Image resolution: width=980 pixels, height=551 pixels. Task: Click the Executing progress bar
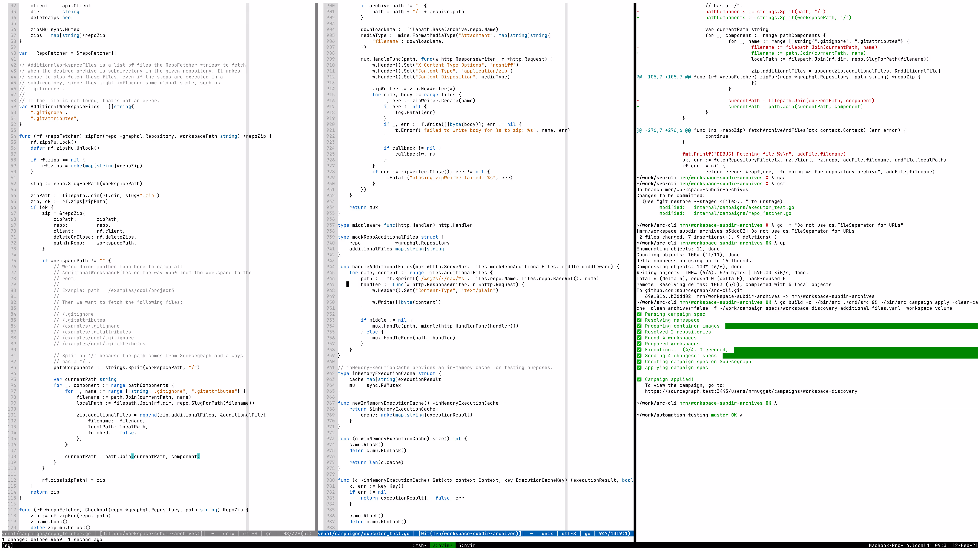tap(856, 350)
